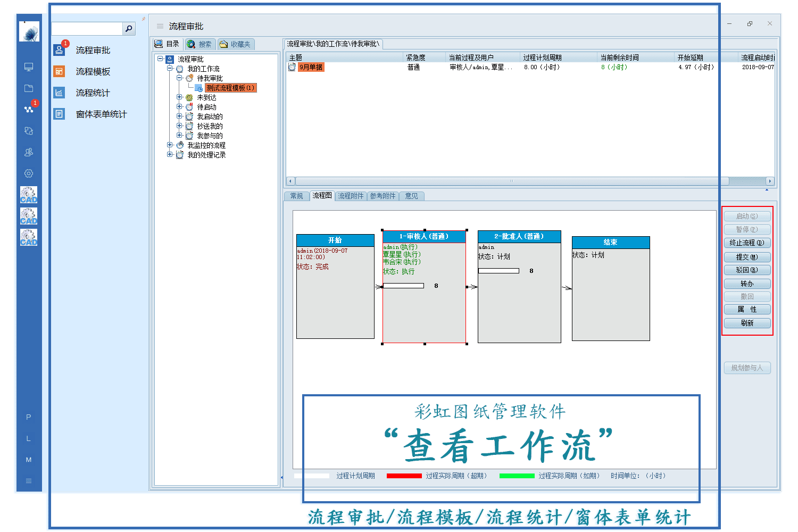Expand the 待启动 tree node
This screenshot has width=798, height=532.
[x=179, y=107]
